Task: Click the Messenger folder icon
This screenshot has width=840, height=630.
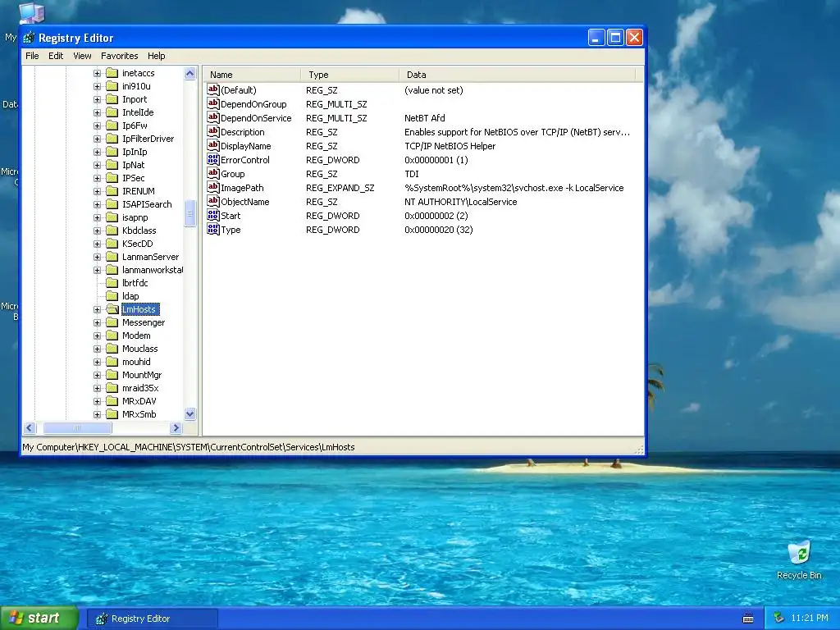Action: (112, 322)
